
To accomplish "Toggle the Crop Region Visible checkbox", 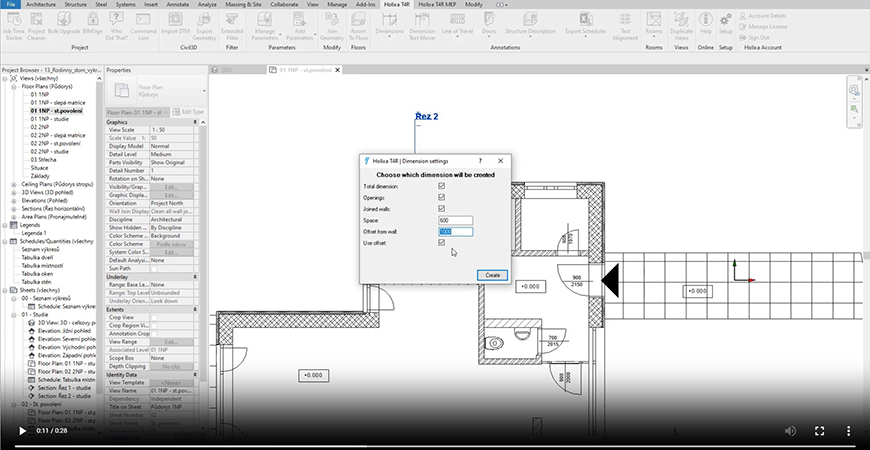I will coord(154,326).
